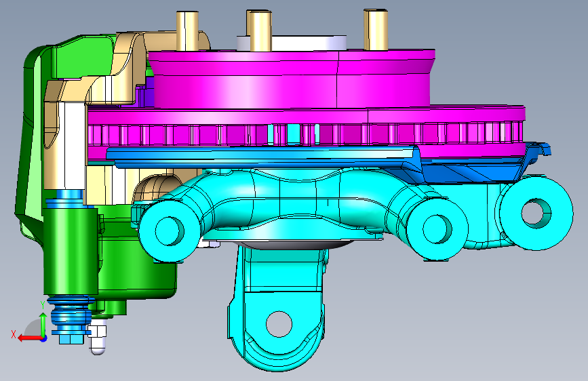Select the rightmost tan wheel stud

click(376, 30)
